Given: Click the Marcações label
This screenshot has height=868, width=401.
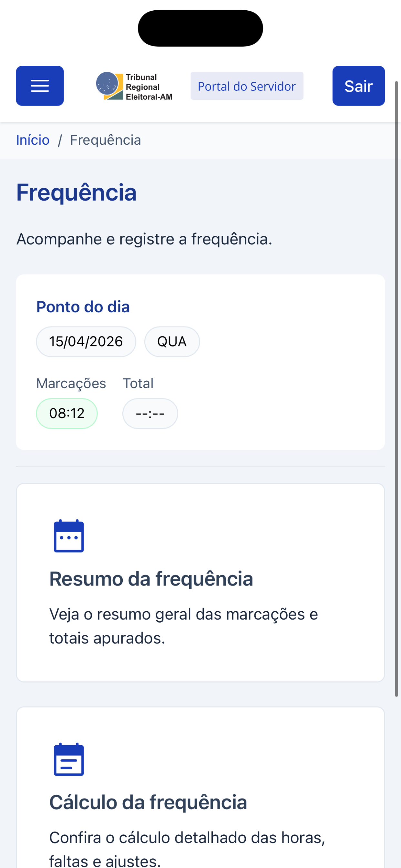Looking at the screenshot, I should pyautogui.click(x=71, y=383).
